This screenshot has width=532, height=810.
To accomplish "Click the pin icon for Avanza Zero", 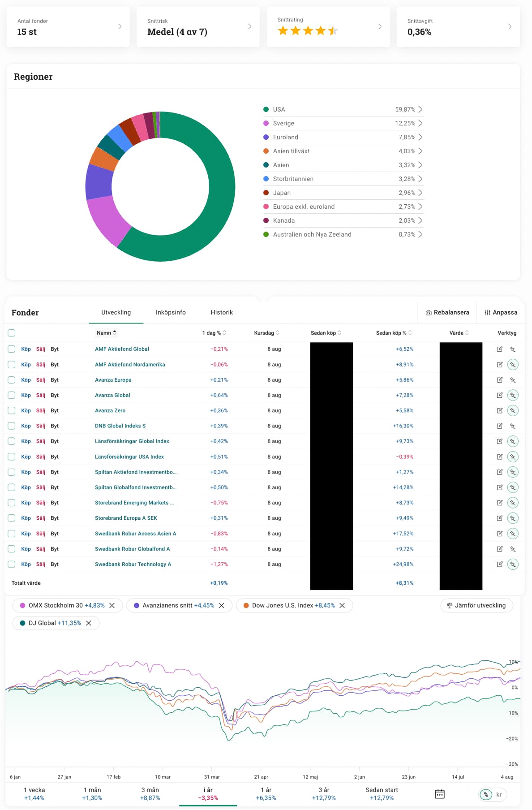I will pyautogui.click(x=513, y=411).
